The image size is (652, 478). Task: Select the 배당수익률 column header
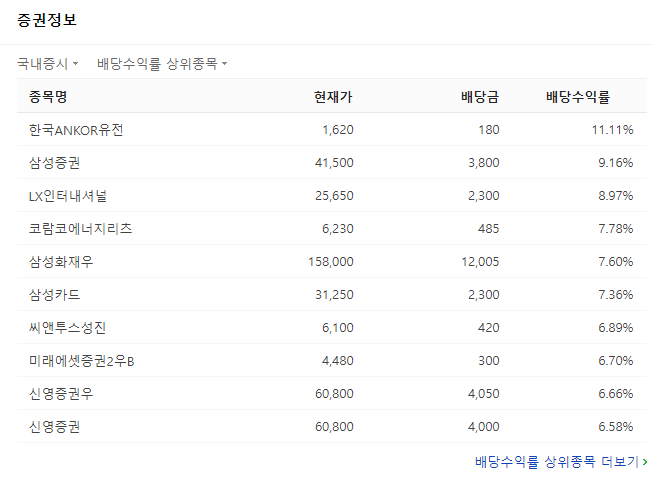[x=578, y=97]
